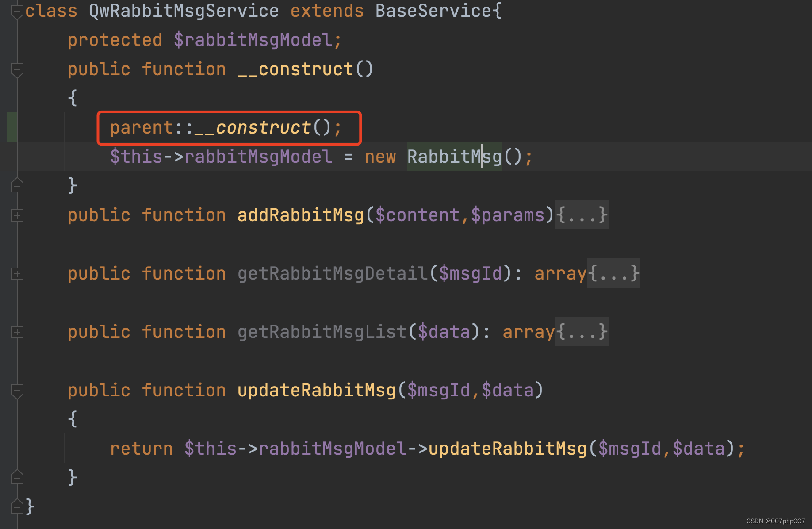Unfold the {...} placeholder after getRabbitMsgDetail

pyautogui.click(x=613, y=273)
